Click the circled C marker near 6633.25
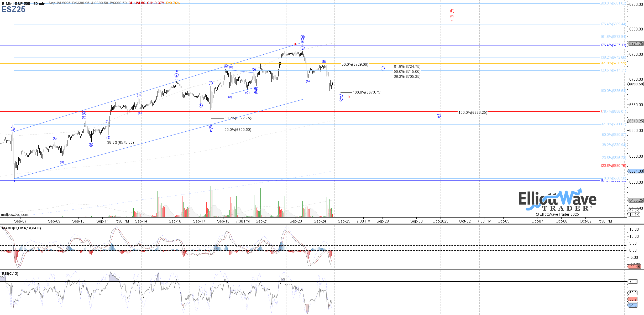This screenshot has height=315, width=644. click(x=439, y=116)
